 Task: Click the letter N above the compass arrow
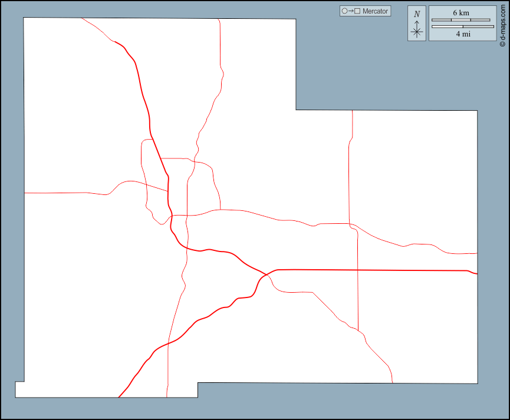point(417,14)
